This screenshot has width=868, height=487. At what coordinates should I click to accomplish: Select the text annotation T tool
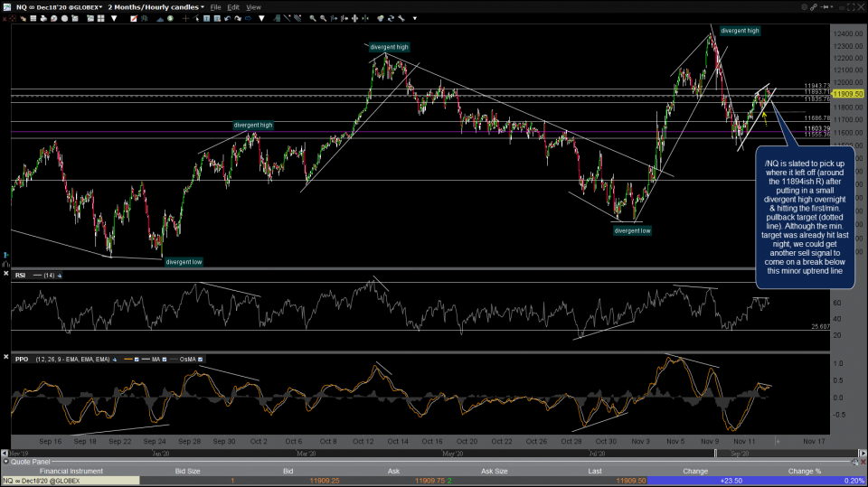click(x=206, y=18)
